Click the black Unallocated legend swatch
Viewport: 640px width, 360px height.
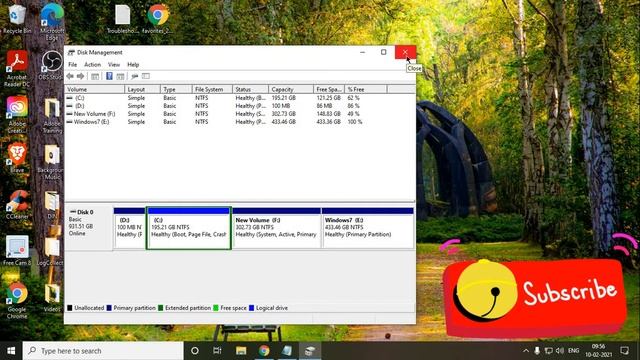click(69, 308)
